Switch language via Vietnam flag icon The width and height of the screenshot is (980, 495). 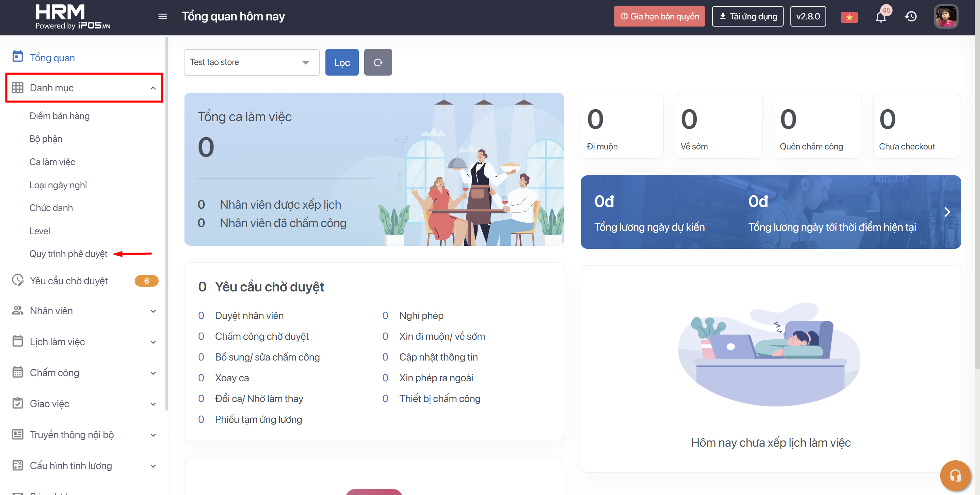pyautogui.click(x=849, y=17)
